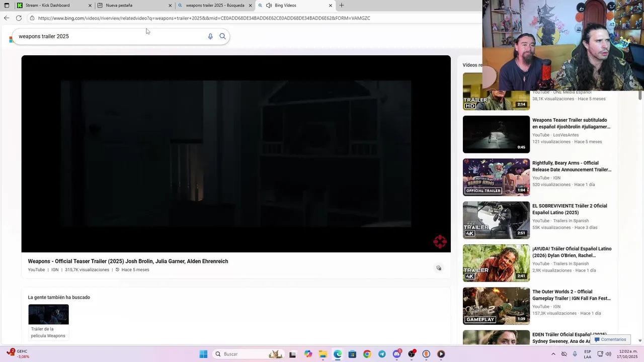
Task: Open Discord from the taskbar
Action: tap(397, 354)
